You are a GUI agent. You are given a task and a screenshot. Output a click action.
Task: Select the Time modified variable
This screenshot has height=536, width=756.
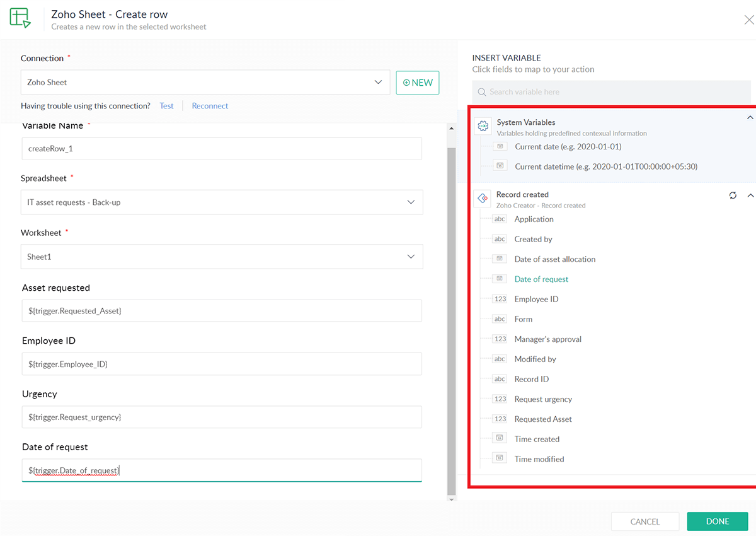coord(539,459)
